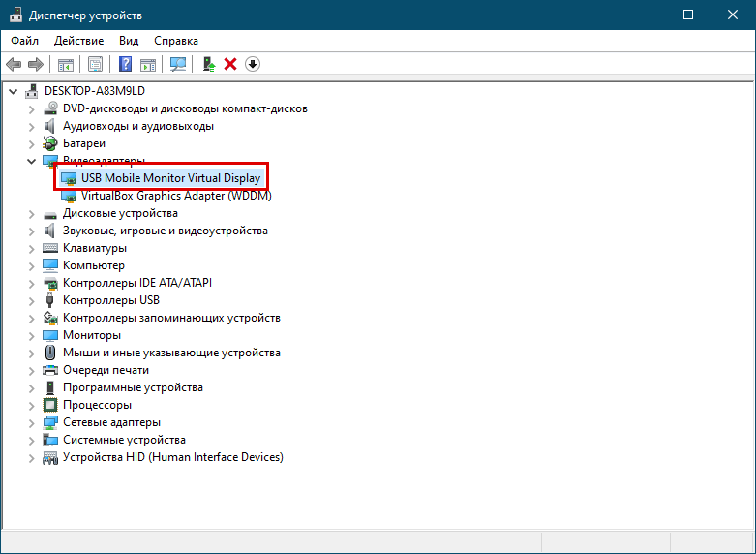Screen dimensions: 756x554
Task: Click the Сетевые адаптеры network icon
Action: pyautogui.click(x=50, y=422)
